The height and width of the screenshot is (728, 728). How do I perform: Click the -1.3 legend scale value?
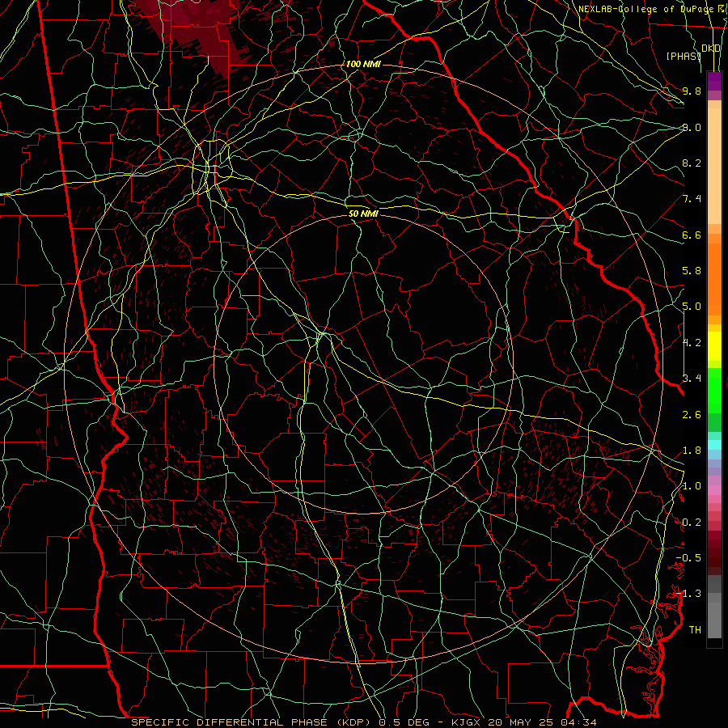[688, 594]
